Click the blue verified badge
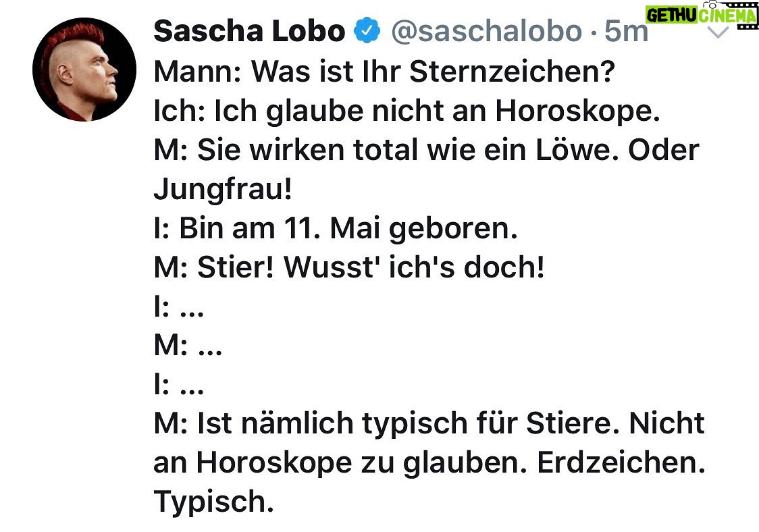The height and width of the screenshot is (532, 759). pos(367,30)
